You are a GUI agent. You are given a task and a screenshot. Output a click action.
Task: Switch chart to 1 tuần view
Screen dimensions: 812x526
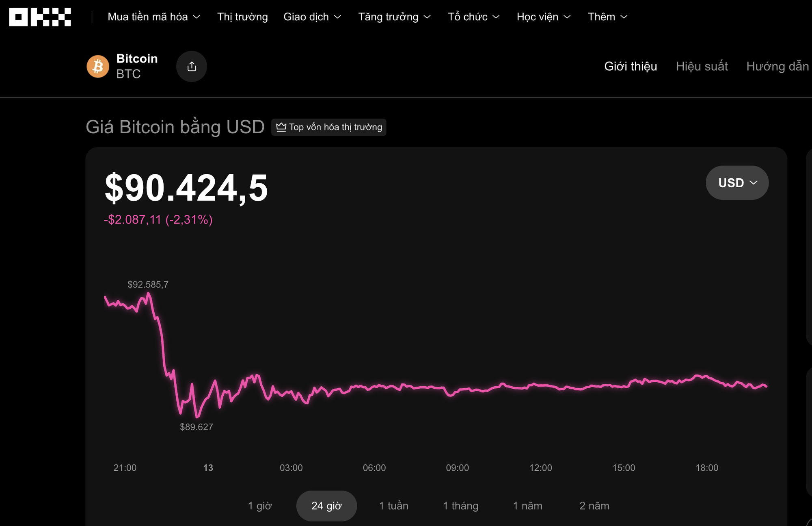[393, 506]
